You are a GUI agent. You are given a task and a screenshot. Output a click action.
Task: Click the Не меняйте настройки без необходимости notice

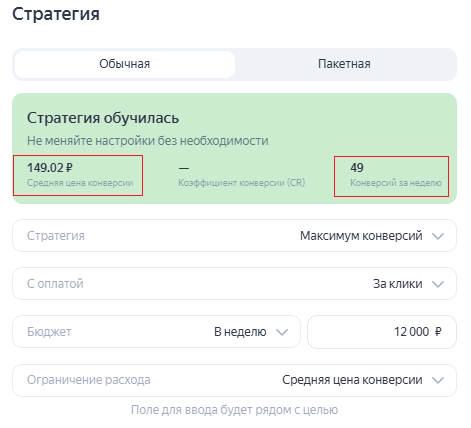coord(148,141)
